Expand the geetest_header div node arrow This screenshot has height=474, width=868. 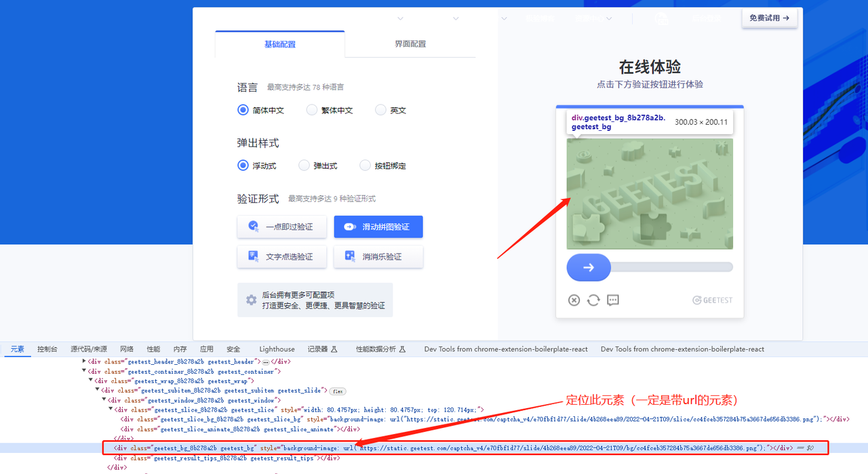(x=85, y=361)
